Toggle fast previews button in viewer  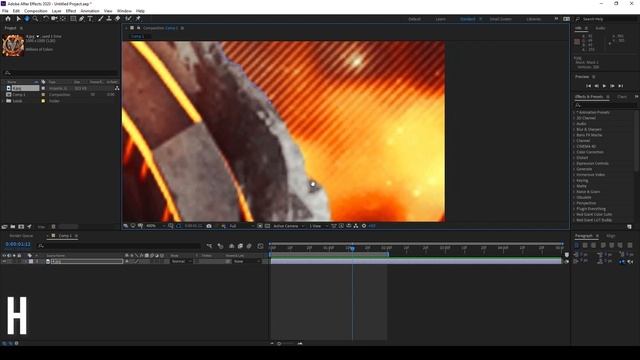click(x=341, y=226)
